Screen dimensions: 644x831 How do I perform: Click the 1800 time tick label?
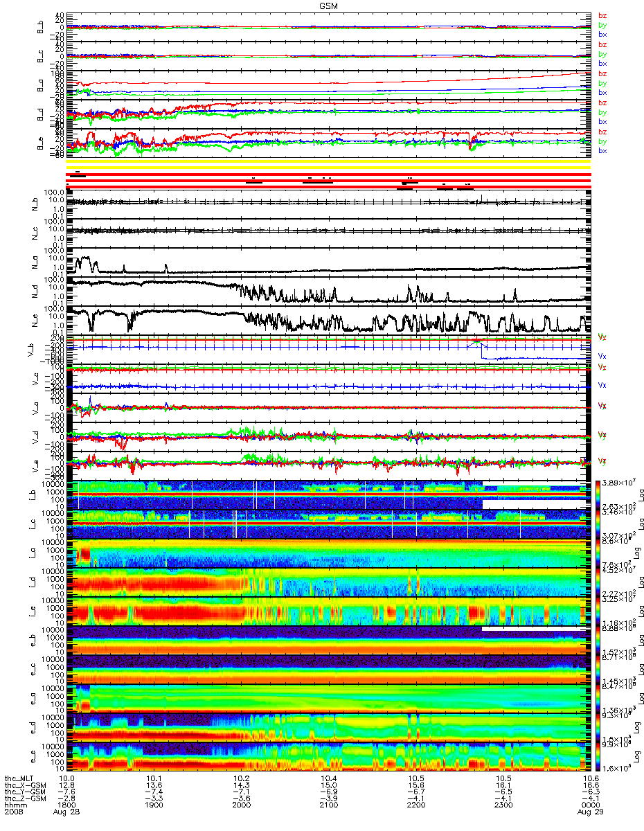click(66, 805)
